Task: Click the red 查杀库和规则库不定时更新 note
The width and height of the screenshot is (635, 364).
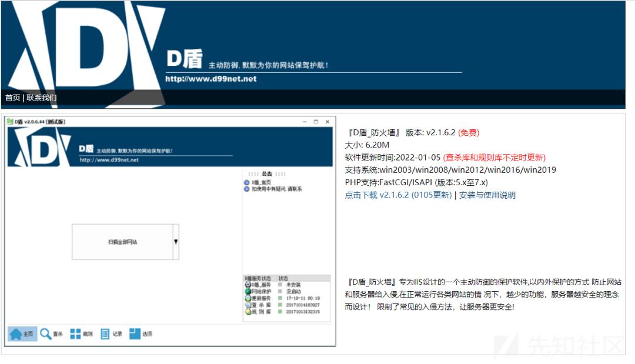Action: point(494,158)
